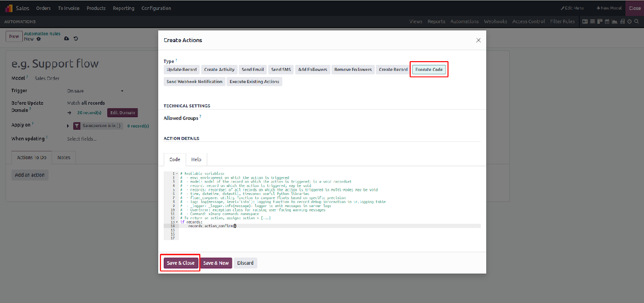Click the Discard button in dialog
Image resolution: width=644 pixels, height=303 pixels.
click(245, 263)
